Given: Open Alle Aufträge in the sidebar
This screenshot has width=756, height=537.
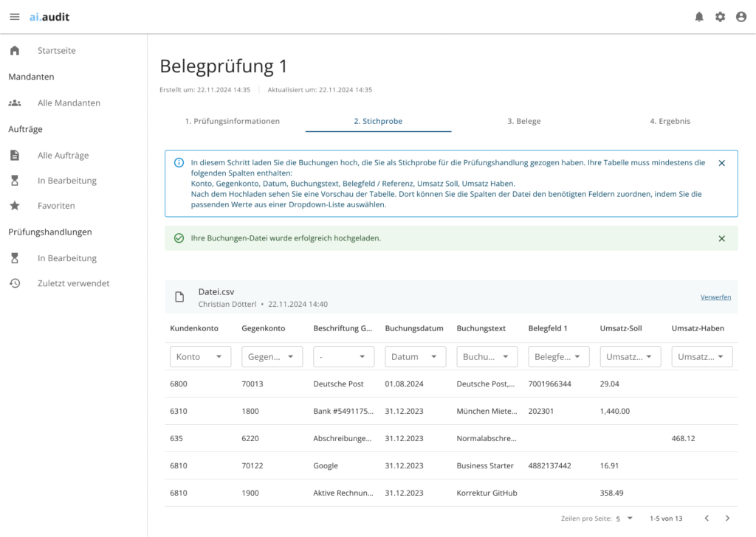Looking at the screenshot, I should [x=63, y=156].
